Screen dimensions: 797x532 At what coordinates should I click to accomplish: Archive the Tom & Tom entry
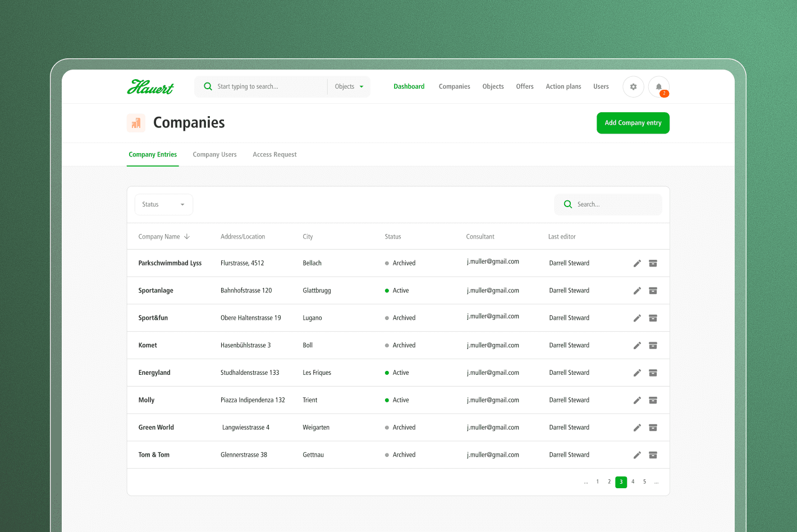coord(653,455)
